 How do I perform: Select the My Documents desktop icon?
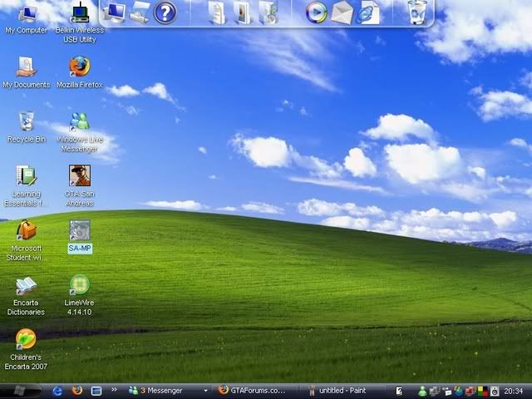[26, 72]
